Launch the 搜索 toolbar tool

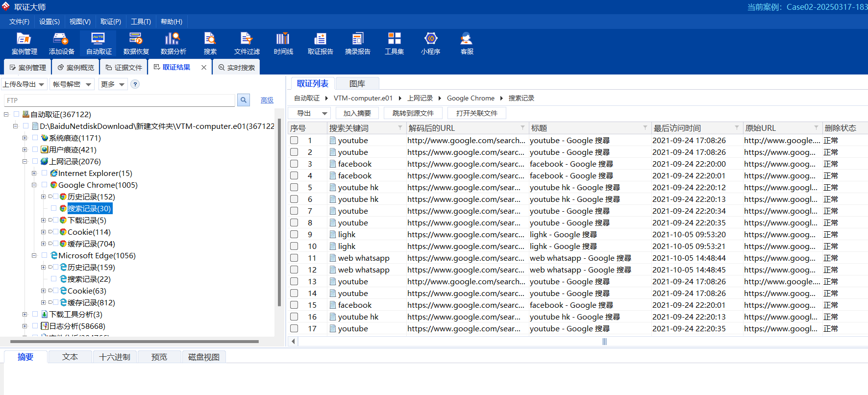pos(210,44)
